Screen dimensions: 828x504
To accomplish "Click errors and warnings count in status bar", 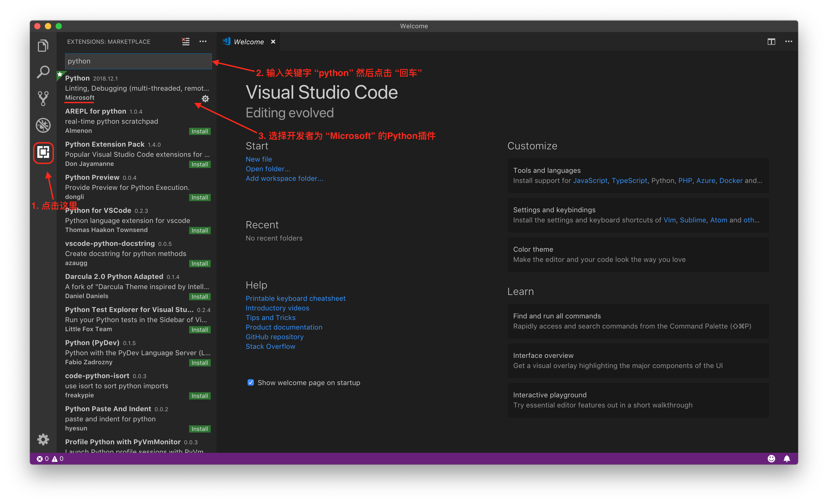I will [50, 459].
